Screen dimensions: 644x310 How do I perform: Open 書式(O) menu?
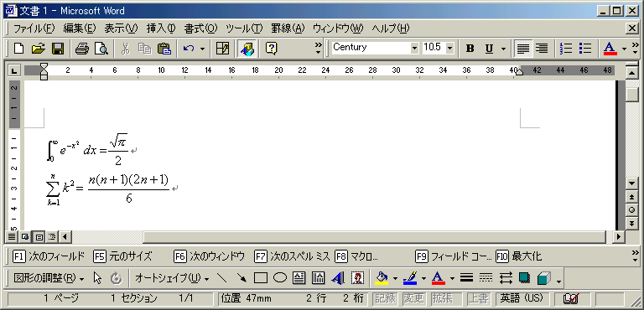coord(200,28)
